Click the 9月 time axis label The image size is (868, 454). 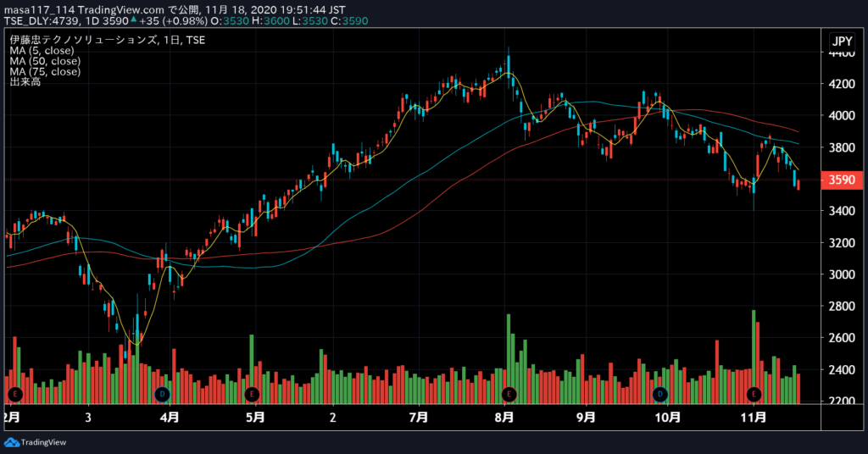click(586, 417)
